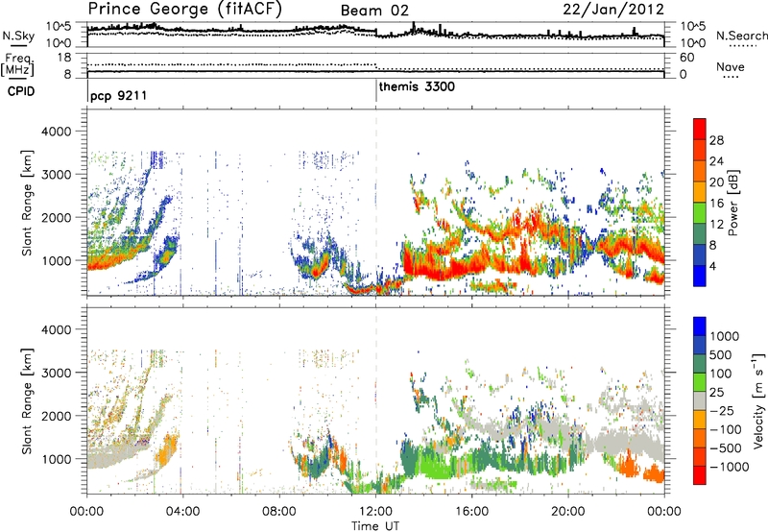Click the Velocity color bar tick label "1000"
This screenshot has height=532, width=768.
coord(725,336)
